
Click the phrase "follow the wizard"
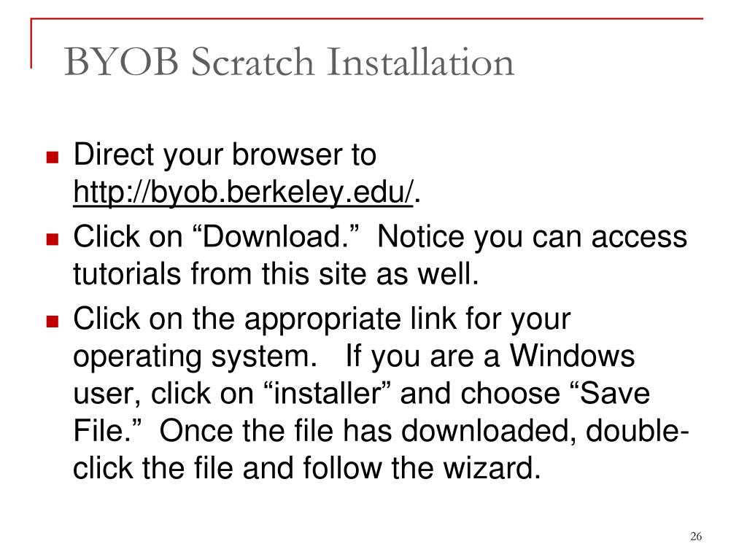point(422,467)
